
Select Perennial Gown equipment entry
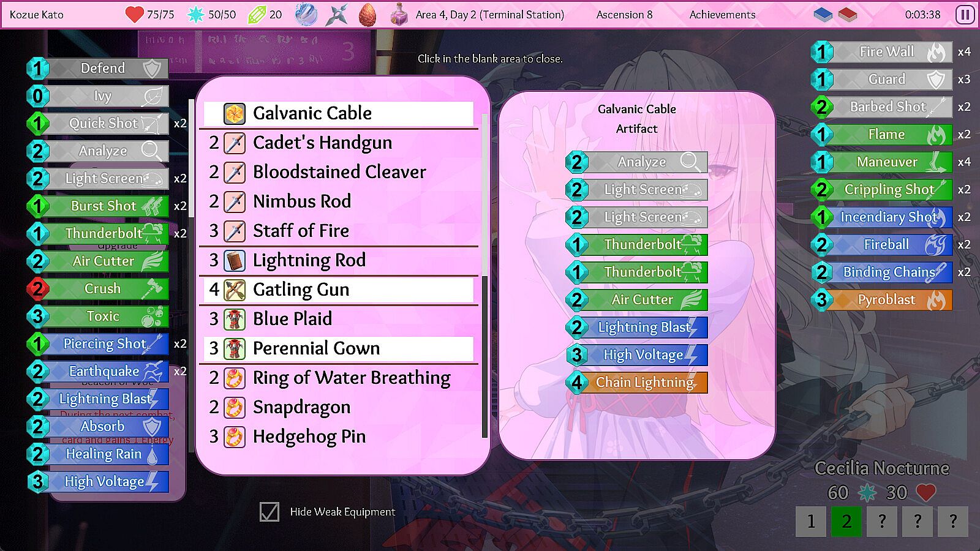tap(339, 348)
